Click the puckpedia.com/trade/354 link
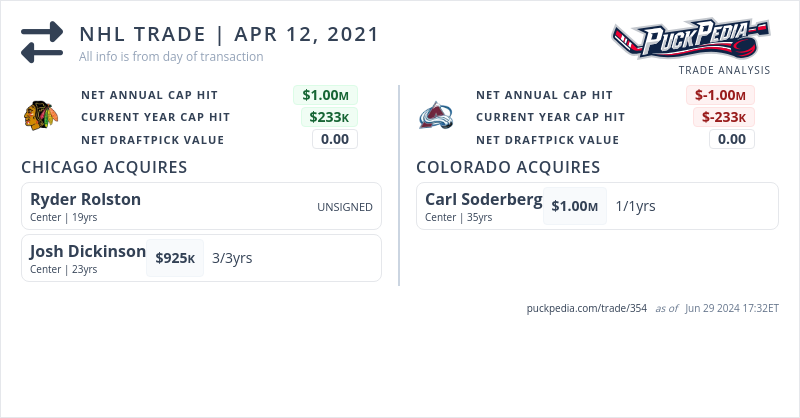Screen dimensions: 800x418 coord(587,308)
